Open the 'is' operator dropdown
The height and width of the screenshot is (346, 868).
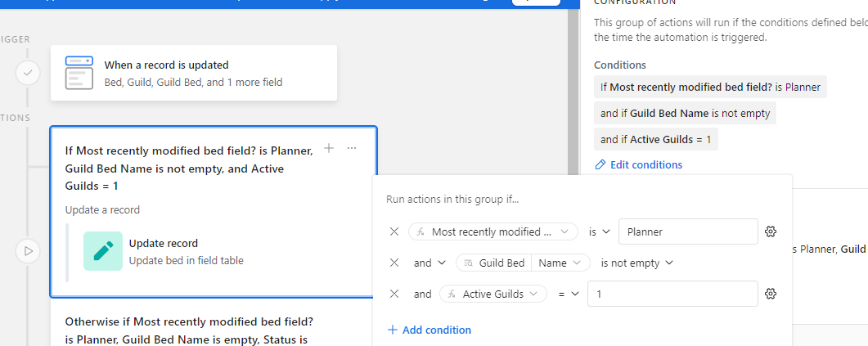(x=599, y=232)
